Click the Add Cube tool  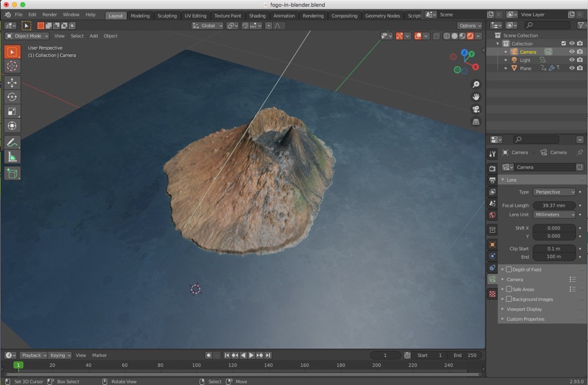coord(12,173)
